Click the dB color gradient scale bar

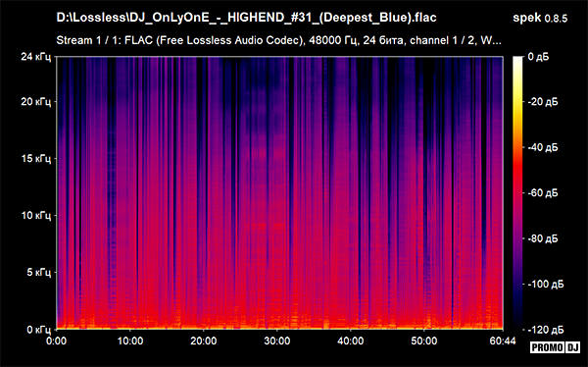[x=517, y=192]
